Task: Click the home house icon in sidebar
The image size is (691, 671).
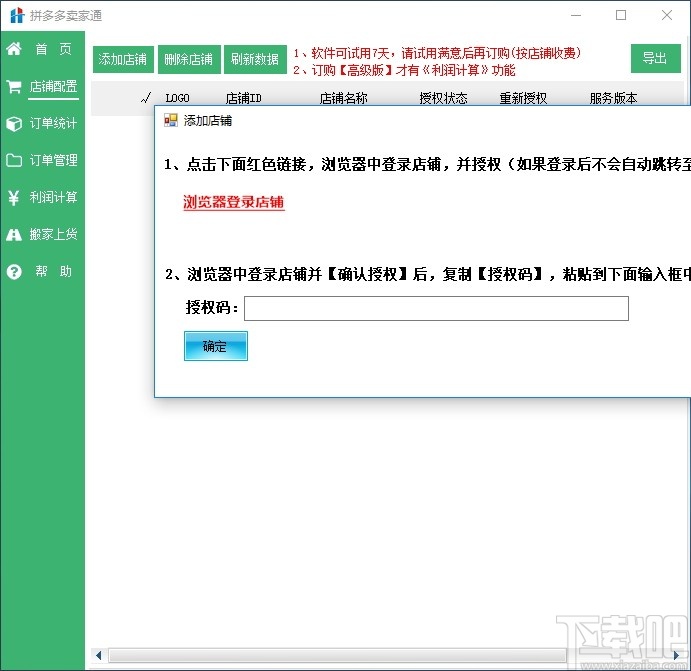Action: coord(14,48)
